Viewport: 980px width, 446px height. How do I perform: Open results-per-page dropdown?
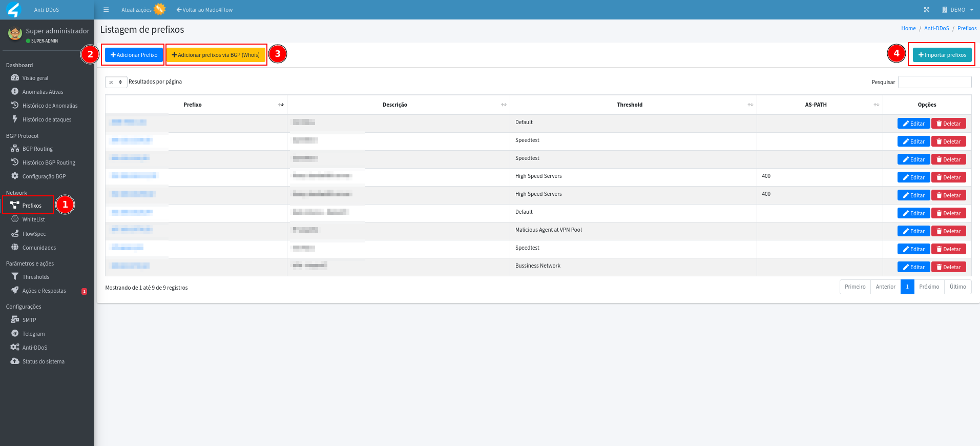[116, 82]
